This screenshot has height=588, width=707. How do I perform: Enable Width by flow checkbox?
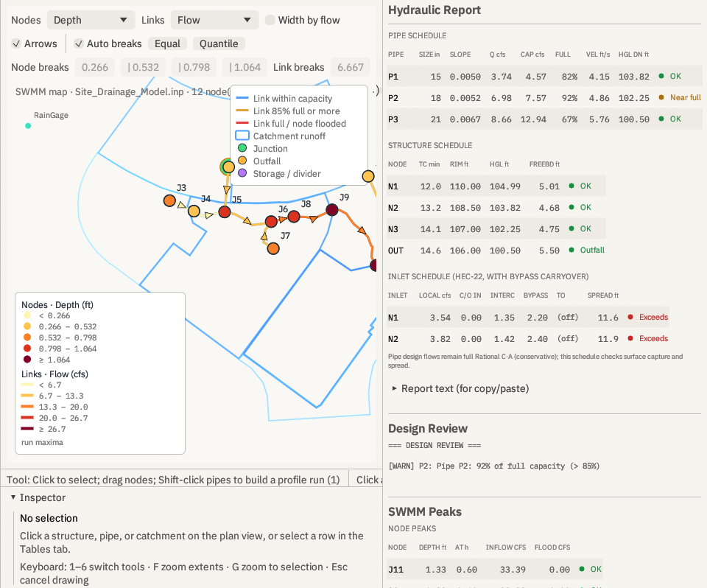pos(270,20)
